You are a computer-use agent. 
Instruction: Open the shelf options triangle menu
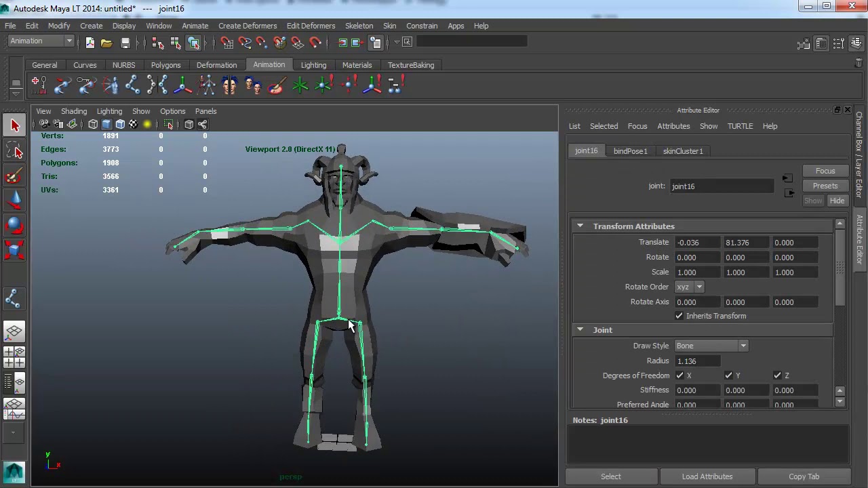coord(16,94)
